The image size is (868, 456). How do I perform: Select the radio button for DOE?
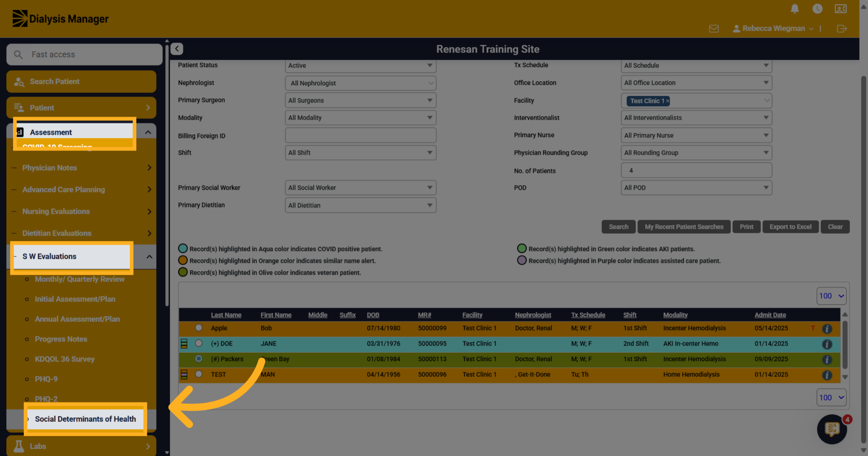click(199, 343)
